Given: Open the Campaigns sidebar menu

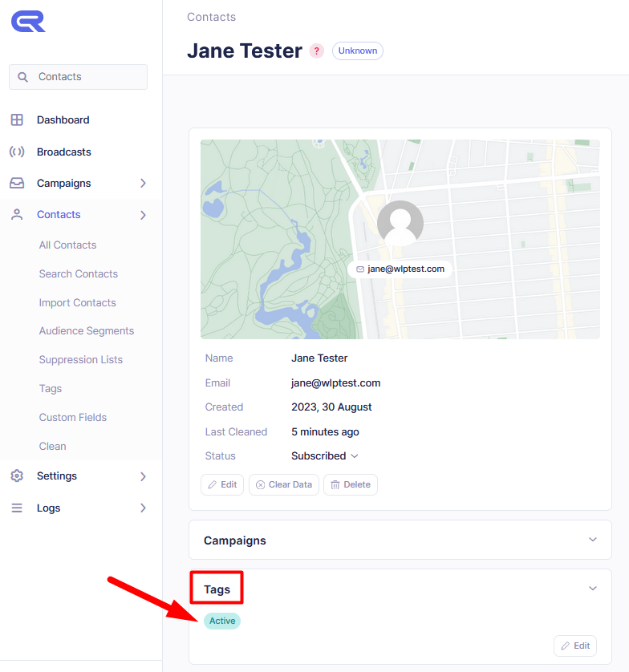Looking at the screenshot, I should point(64,184).
